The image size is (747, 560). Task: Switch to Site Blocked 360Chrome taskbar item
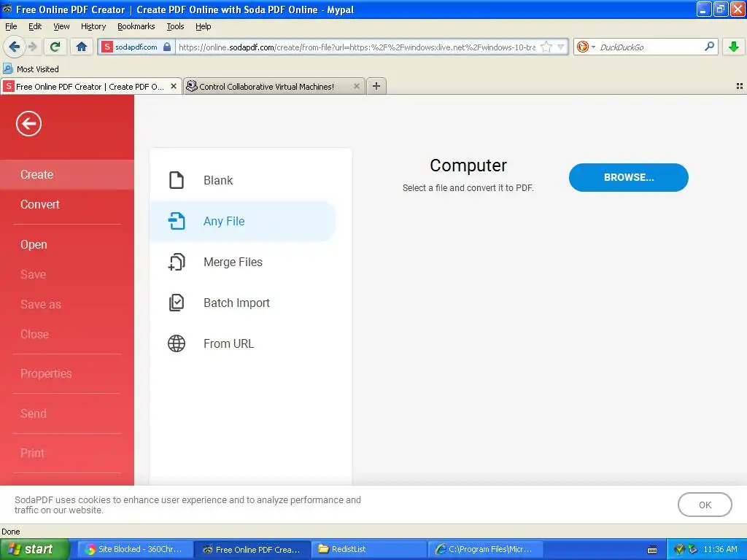[x=136, y=550]
